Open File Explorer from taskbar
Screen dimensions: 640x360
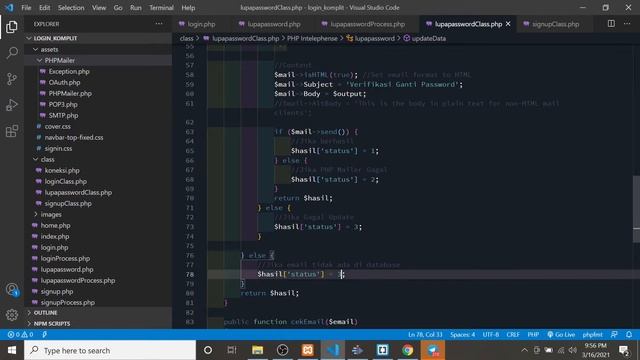pos(257,350)
